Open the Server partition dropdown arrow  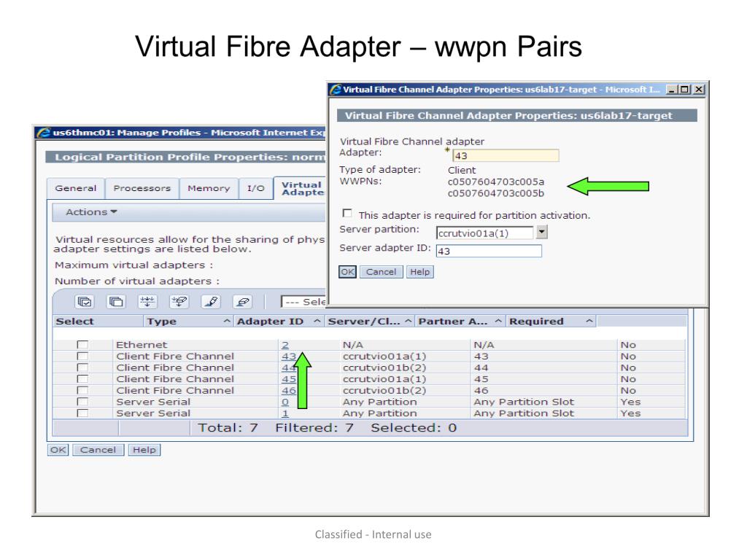(x=542, y=232)
